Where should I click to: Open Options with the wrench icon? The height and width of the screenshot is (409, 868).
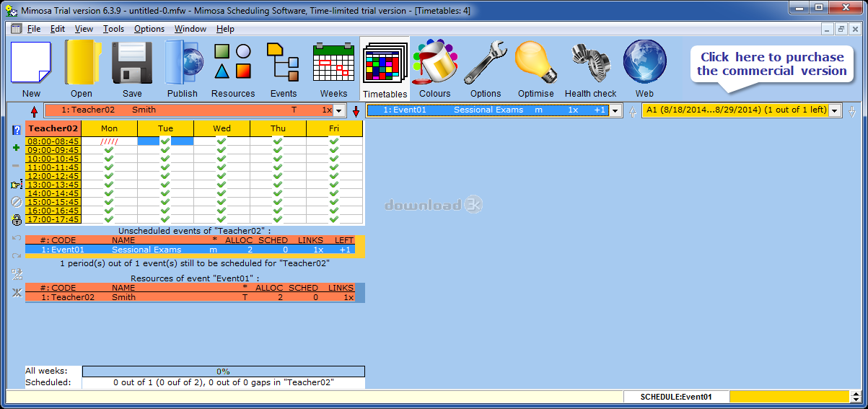coord(486,69)
